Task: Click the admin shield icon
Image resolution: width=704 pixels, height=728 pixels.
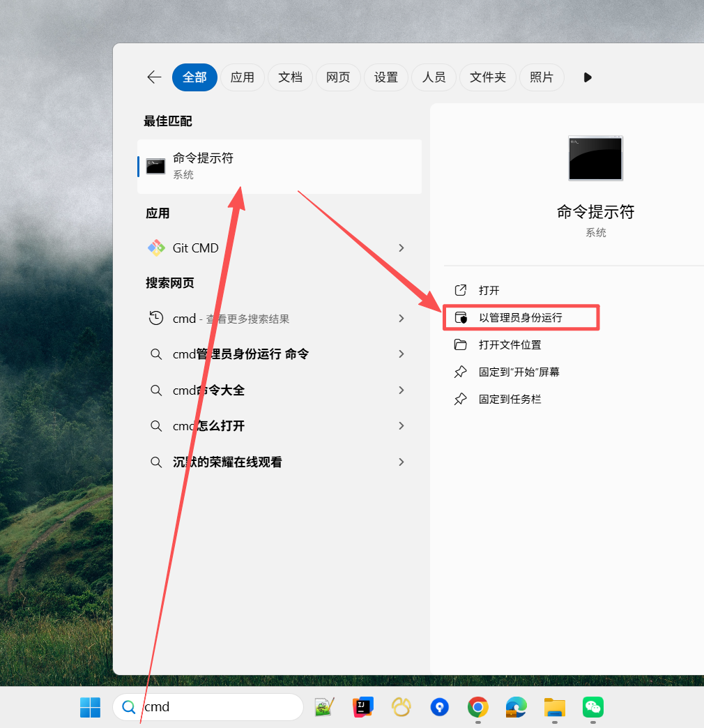Action: tap(461, 317)
